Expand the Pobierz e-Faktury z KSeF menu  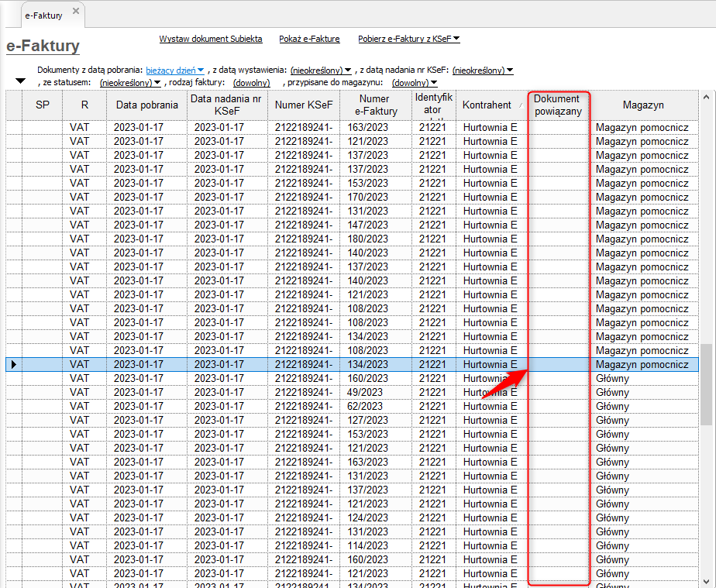(408, 39)
